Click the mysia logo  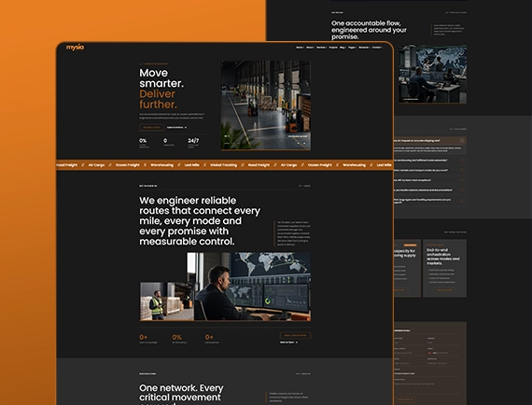coord(75,48)
